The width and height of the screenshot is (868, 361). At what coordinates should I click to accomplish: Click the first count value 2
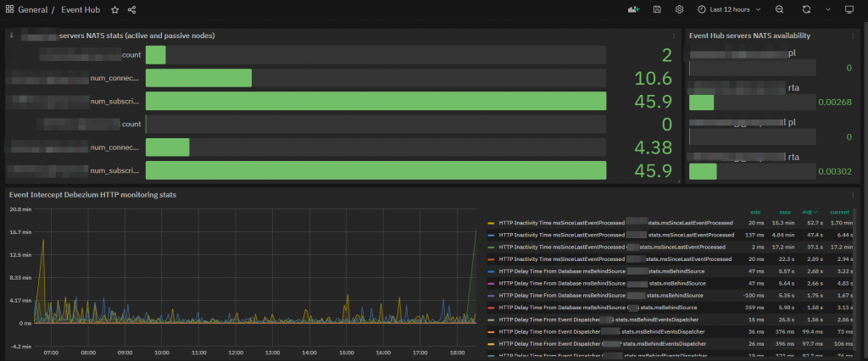pos(667,55)
